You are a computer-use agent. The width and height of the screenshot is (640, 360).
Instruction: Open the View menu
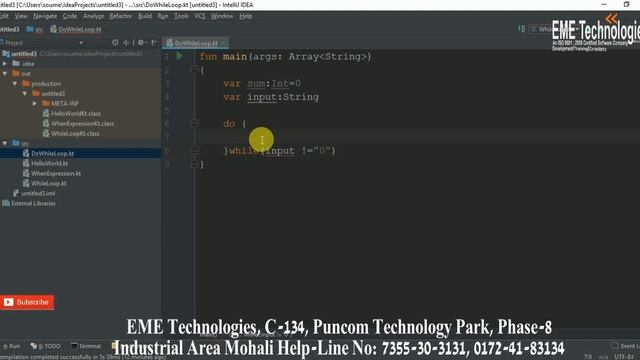coord(21,16)
